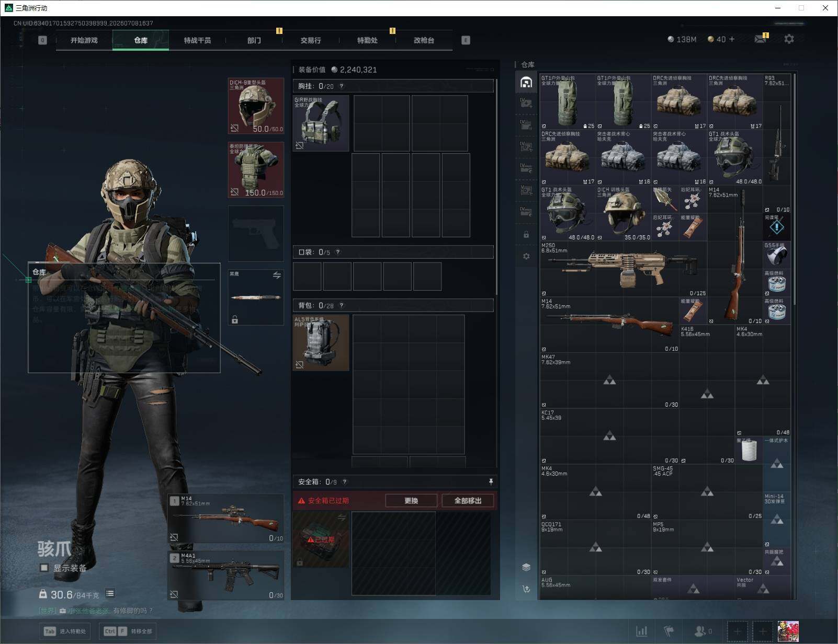This screenshot has height=644, width=838.
Task: Go to the 交易行 tab
Action: coord(311,40)
